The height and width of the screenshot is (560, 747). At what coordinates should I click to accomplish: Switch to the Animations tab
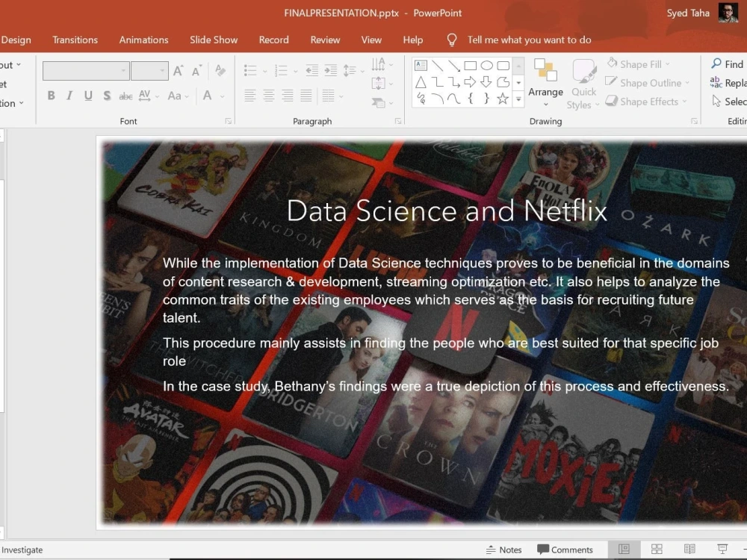pos(143,40)
